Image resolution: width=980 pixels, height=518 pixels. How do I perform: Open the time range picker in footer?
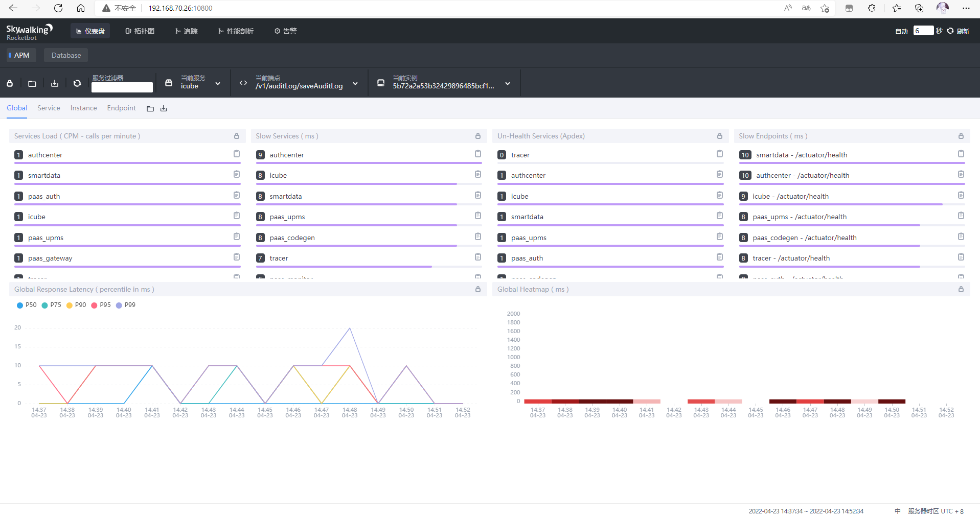point(806,511)
